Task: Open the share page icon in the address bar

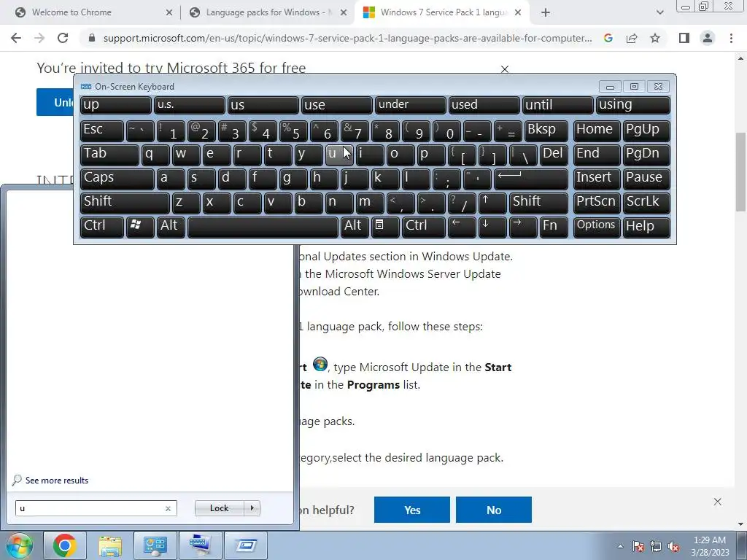Action: [632, 38]
